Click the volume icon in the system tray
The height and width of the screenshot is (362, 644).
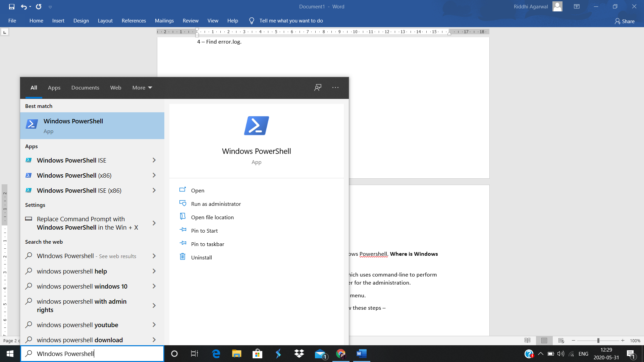560,354
